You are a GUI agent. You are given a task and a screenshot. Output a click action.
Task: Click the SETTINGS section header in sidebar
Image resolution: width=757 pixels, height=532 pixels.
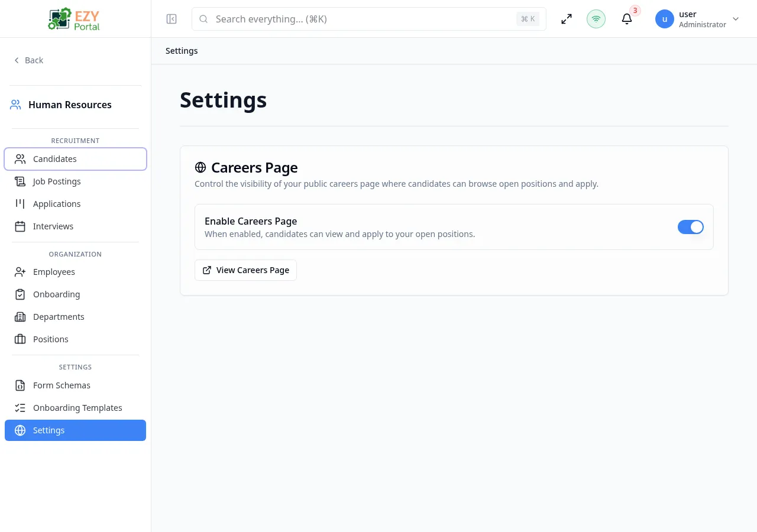(x=75, y=367)
